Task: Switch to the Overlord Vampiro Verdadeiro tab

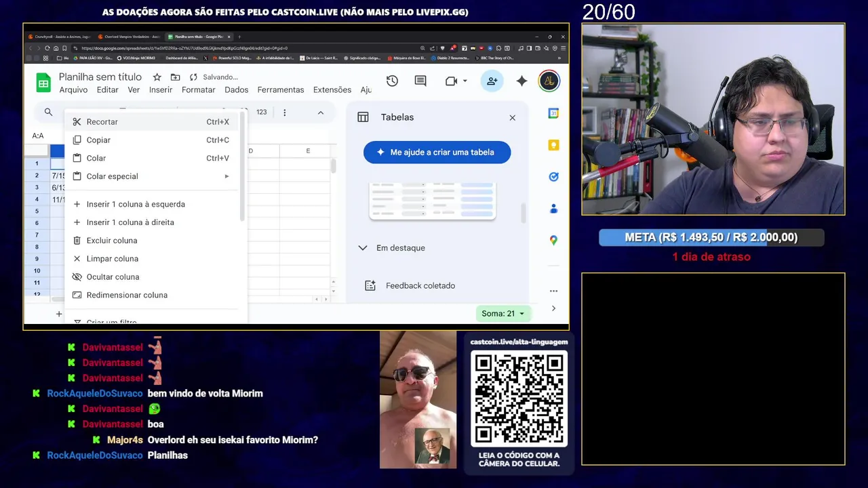Action: (129, 37)
